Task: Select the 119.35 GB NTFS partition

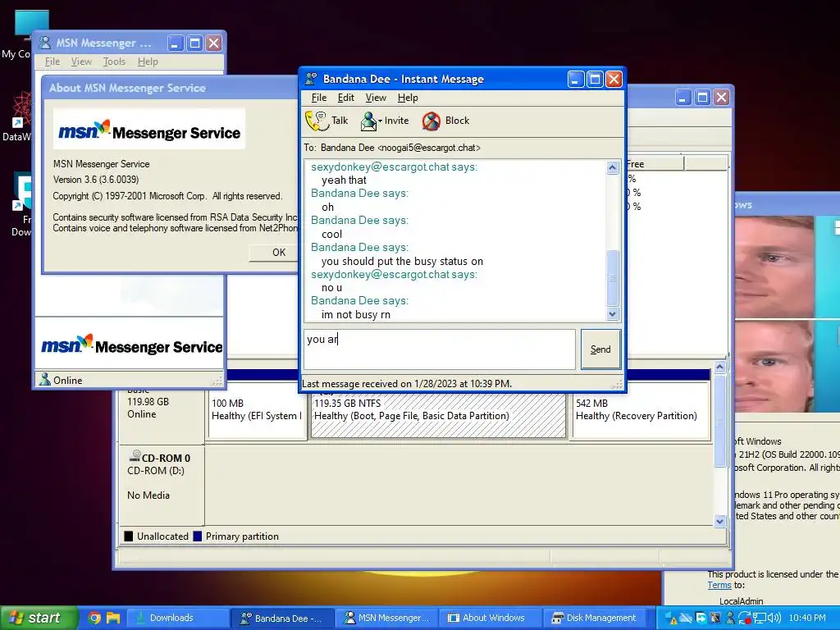Action: click(438, 415)
